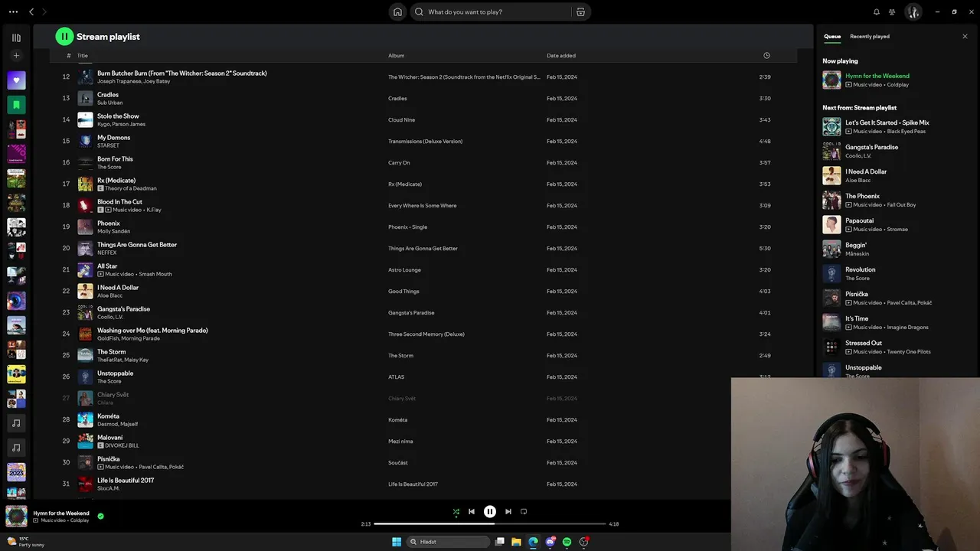Select Stressed Out in the queue
The height and width of the screenshot is (551, 980).
[864, 343]
